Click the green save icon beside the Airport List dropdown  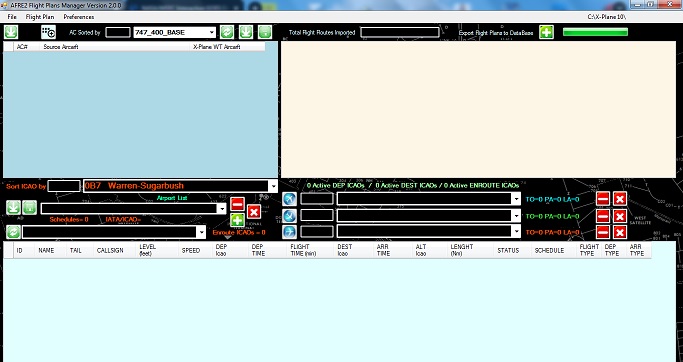30,207
